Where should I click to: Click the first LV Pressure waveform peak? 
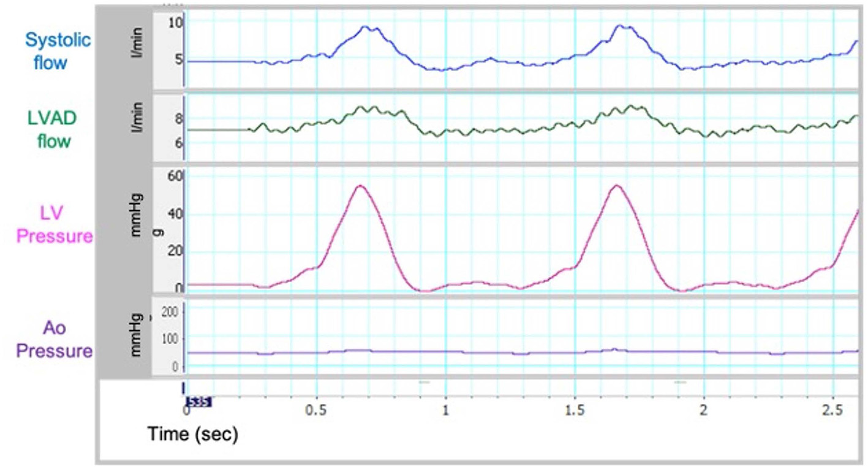click(361, 186)
